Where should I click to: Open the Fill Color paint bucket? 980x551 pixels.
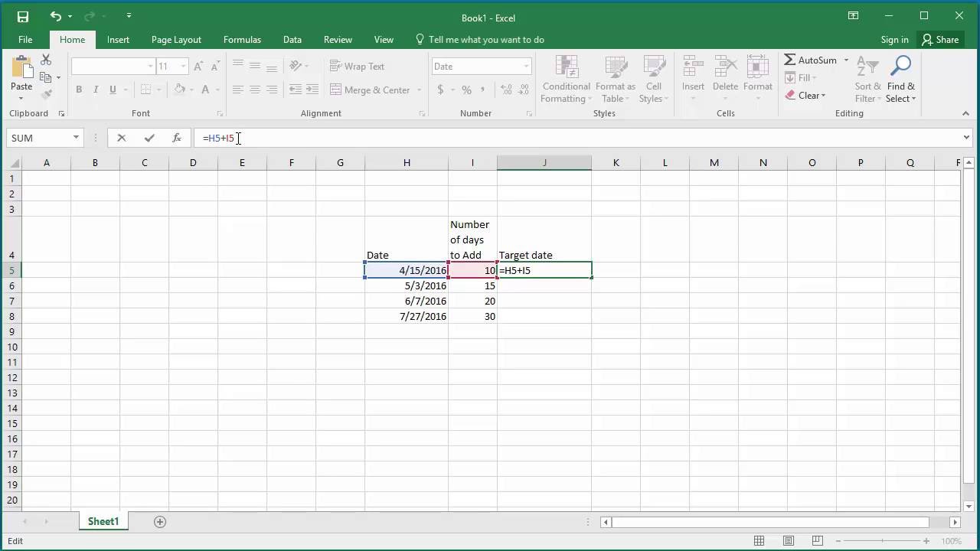pos(179,90)
